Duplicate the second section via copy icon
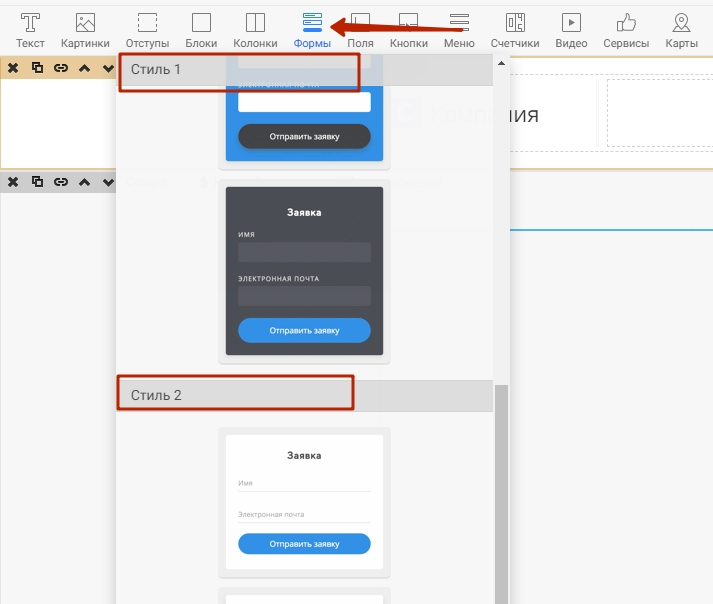The height and width of the screenshot is (604, 713). click(37, 182)
